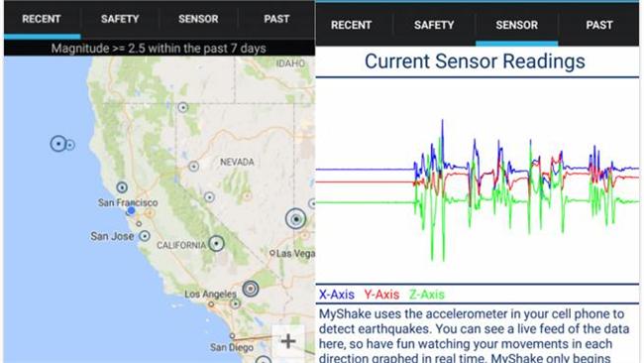Zoom in map with plus button
The height and width of the screenshot is (363, 644).
[288, 341]
